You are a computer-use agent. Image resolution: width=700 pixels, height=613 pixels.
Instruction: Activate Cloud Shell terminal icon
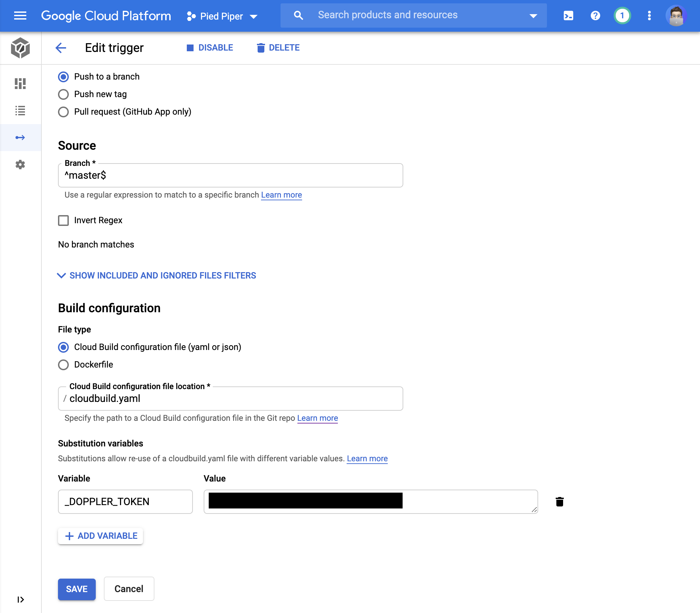[x=568, y=16]
